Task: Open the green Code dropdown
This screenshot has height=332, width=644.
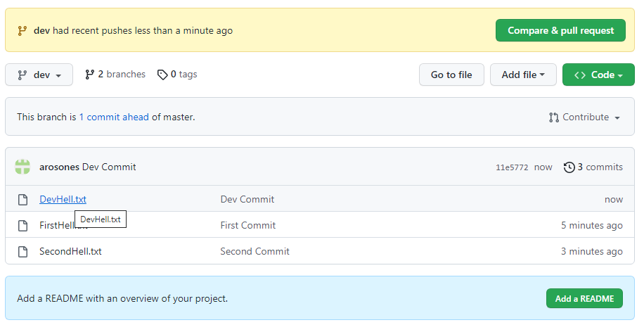Action: coord(598,75)
